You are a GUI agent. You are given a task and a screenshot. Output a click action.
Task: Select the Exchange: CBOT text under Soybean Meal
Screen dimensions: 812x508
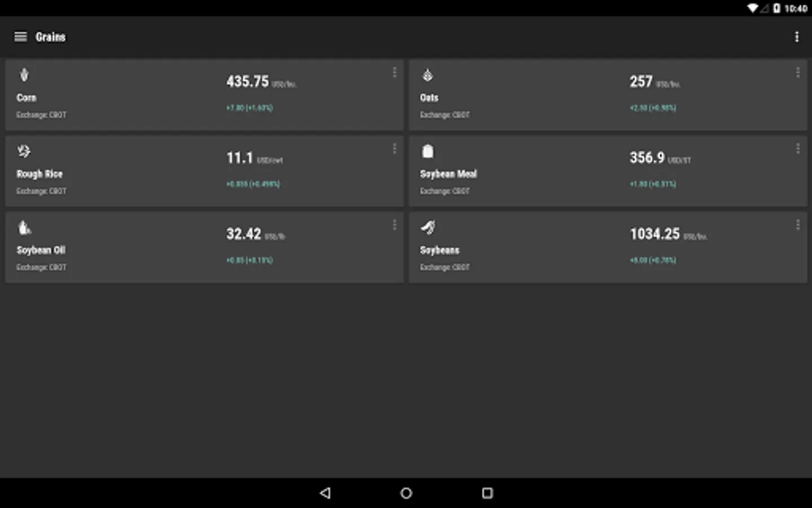(x=445, y=191)
